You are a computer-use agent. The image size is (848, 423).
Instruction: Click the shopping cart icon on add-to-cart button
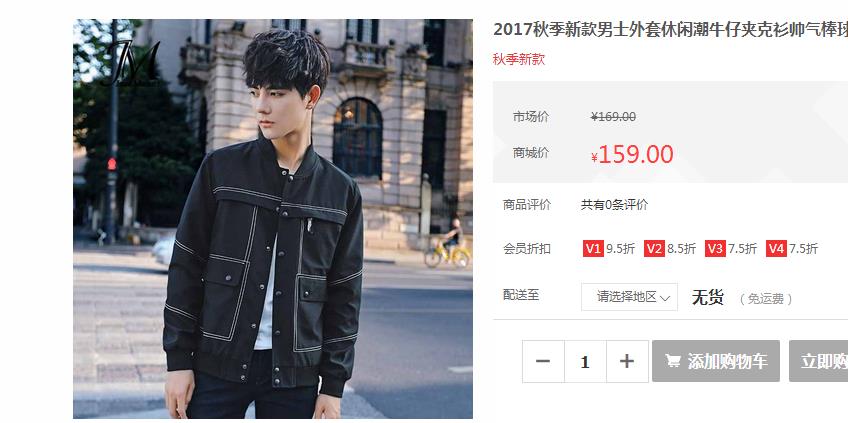coord(673,361)
